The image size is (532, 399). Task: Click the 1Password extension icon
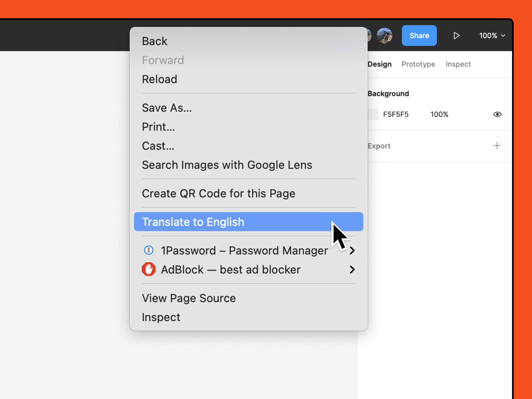tap(149, 250)
